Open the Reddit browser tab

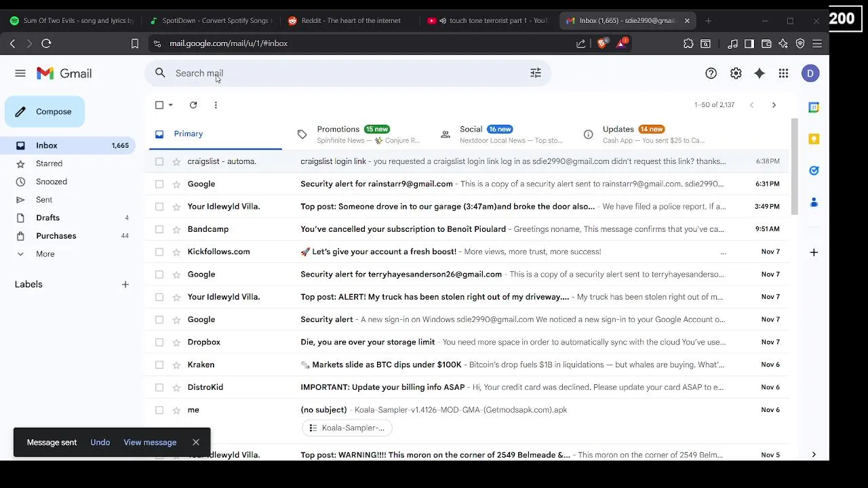[x=347, y=21]
